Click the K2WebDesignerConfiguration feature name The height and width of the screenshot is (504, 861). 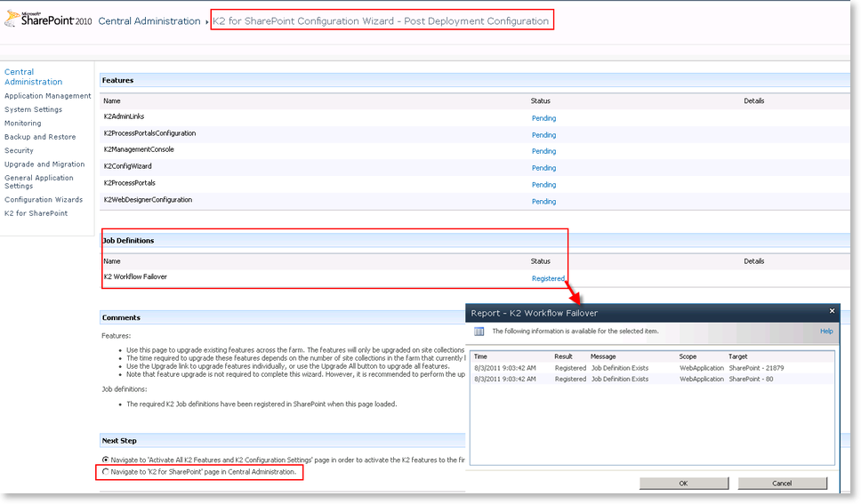(148, 200)
